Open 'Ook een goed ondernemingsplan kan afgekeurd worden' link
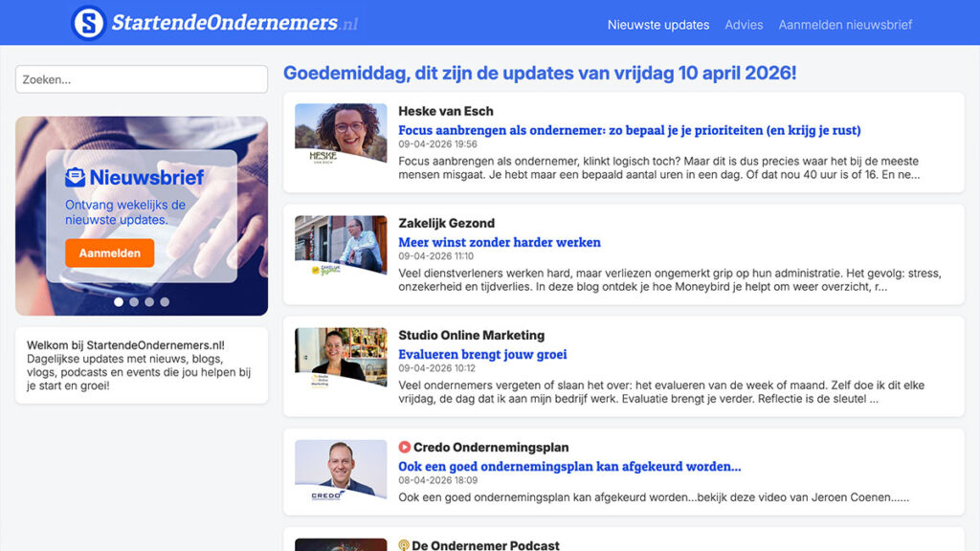 pyautogui.click(x=569, y=467)
